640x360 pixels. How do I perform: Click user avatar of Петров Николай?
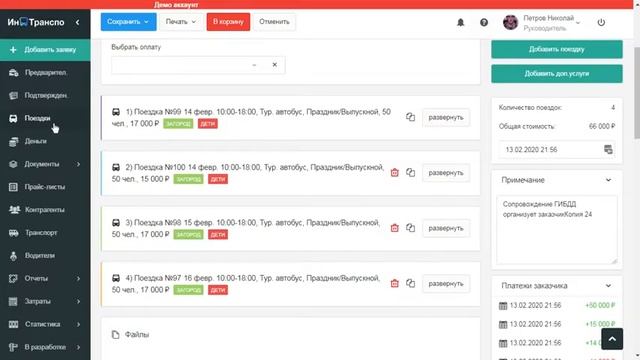(x=510, y=22)
